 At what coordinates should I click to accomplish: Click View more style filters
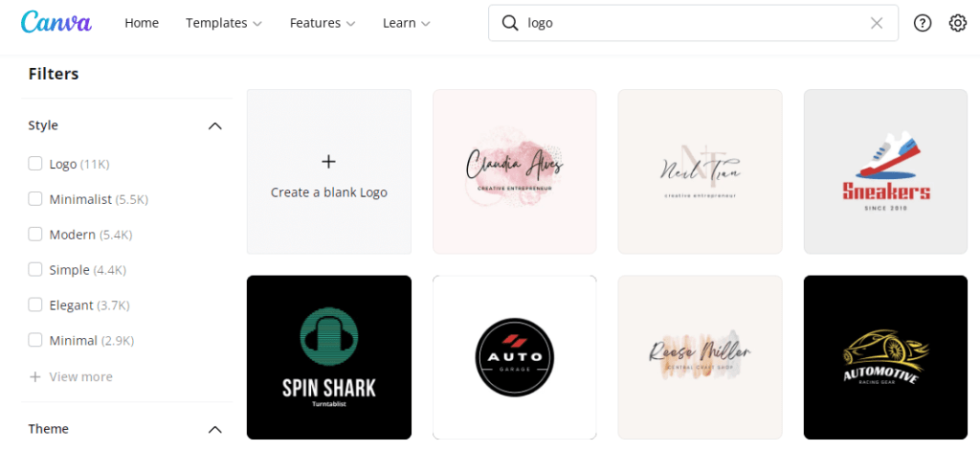(80, 376)
